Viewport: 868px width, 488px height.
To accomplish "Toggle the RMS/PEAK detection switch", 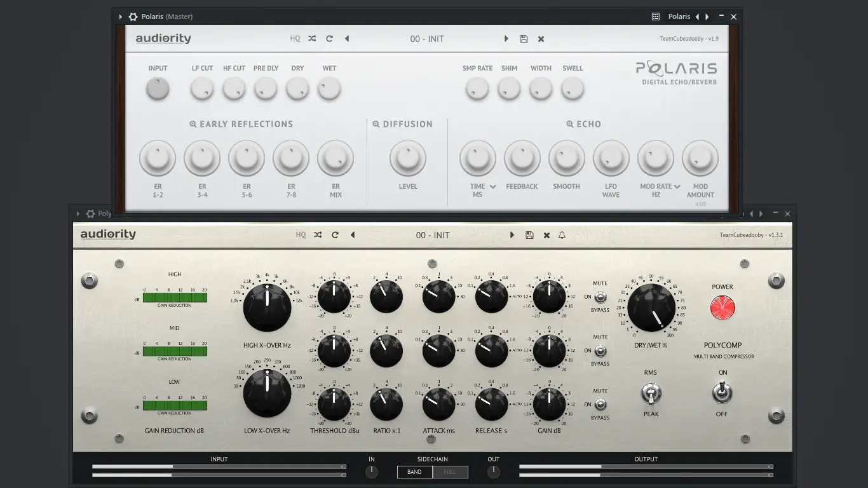I will coord(651,394).
